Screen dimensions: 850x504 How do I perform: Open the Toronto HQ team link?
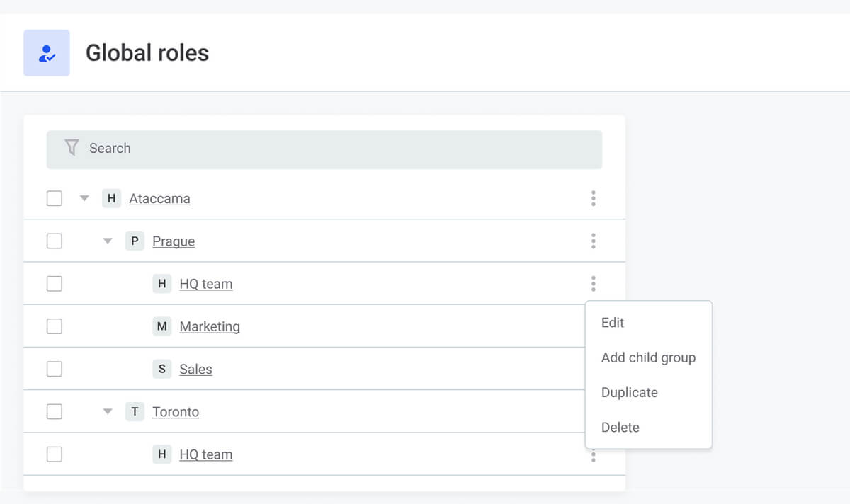pyautogui.click(x=206, y=454)
